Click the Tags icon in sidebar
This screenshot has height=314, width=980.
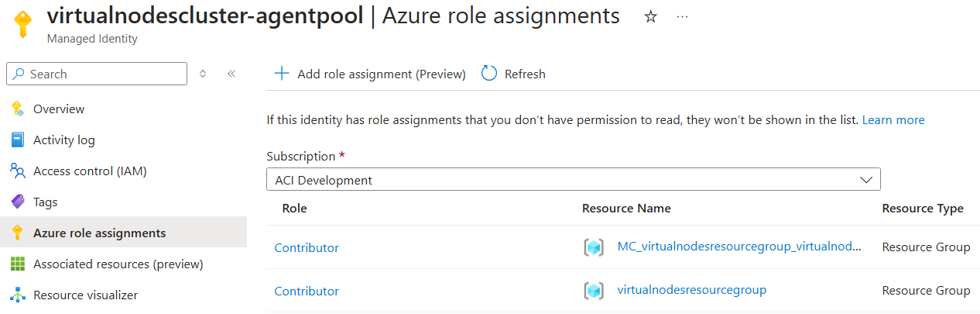18,202
